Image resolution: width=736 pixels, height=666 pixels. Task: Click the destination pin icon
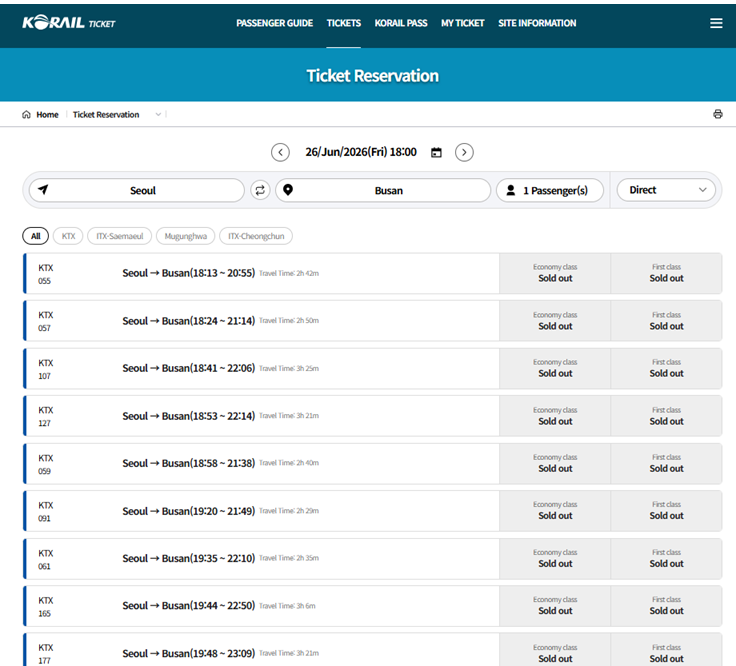[288, 190]
